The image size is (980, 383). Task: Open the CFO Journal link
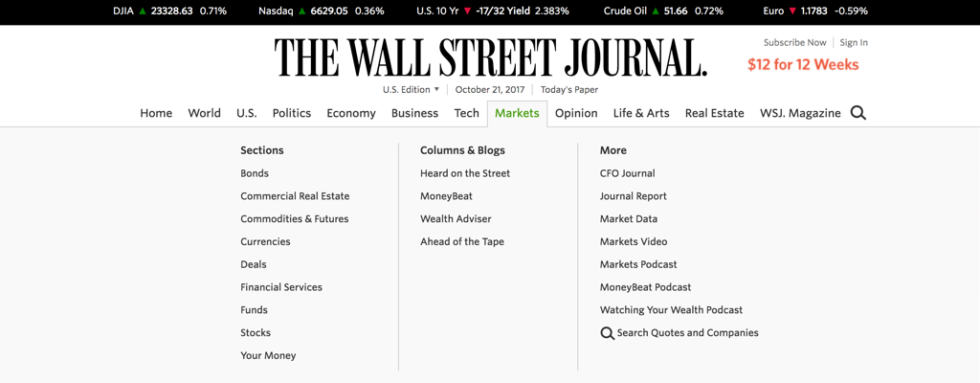tap(628, 173)
